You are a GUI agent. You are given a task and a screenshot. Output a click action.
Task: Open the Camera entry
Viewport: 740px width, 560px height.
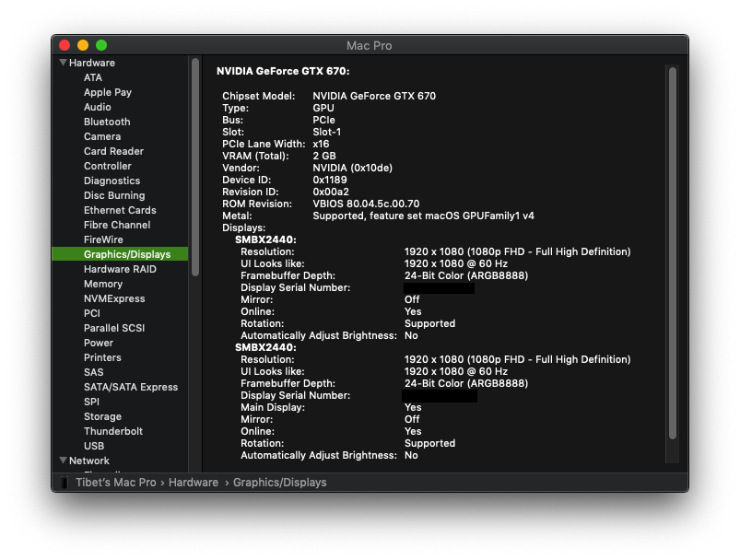pyautogui.click(x=102, y=136)
